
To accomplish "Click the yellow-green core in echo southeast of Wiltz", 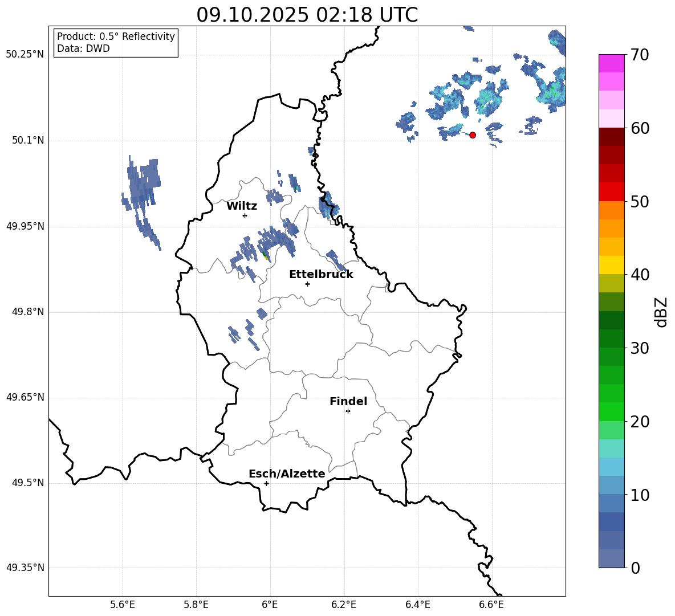I will coord(266,256).
